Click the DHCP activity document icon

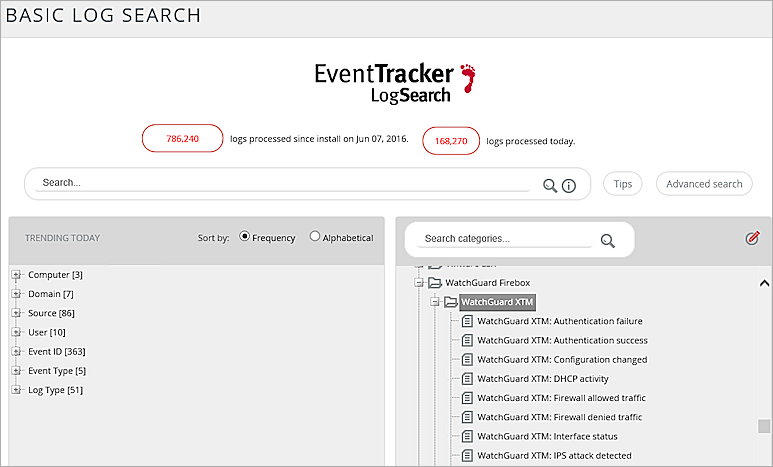pyautogui.click(x=467, y=379)
